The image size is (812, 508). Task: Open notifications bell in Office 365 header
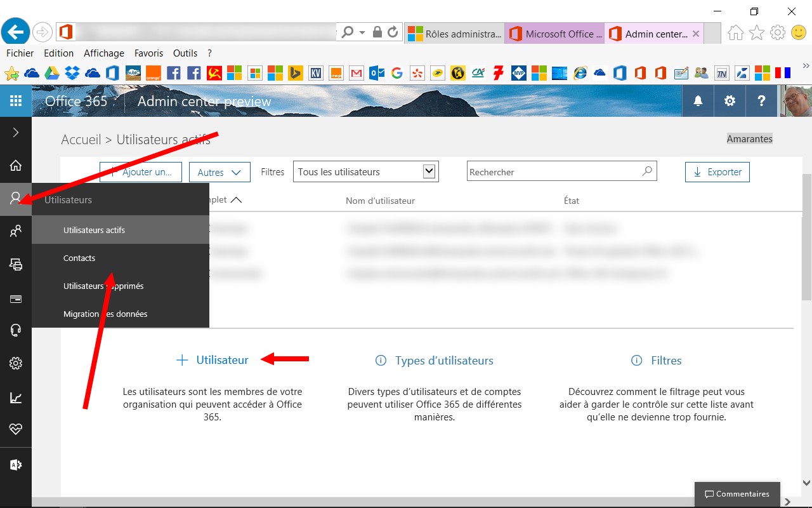coord(698,101)
